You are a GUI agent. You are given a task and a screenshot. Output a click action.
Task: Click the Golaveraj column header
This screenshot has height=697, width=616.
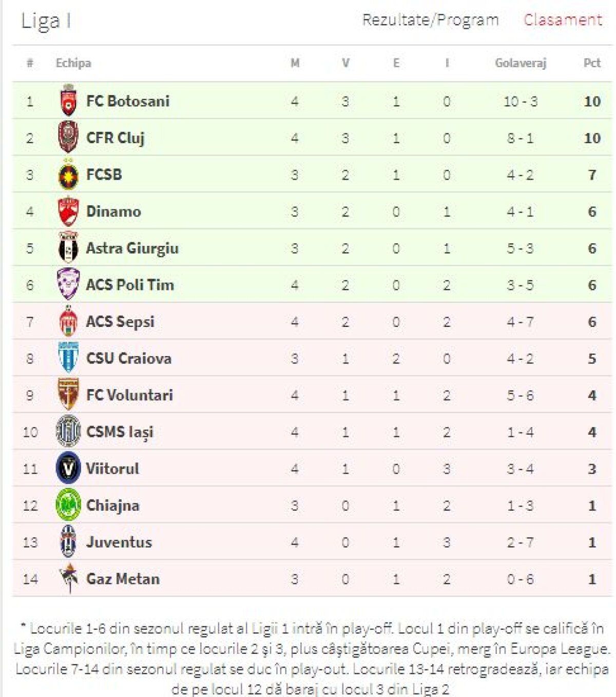tap(520, 63)
